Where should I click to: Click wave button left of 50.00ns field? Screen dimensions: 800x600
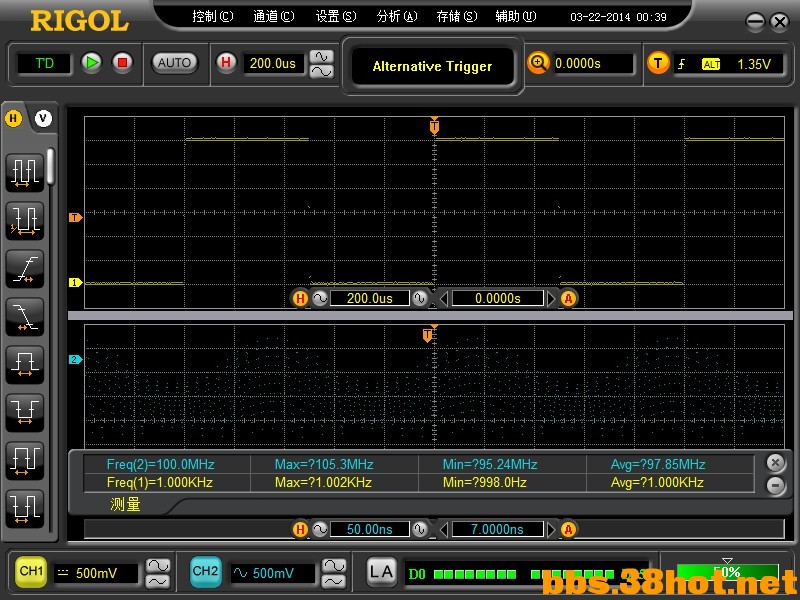320,530
